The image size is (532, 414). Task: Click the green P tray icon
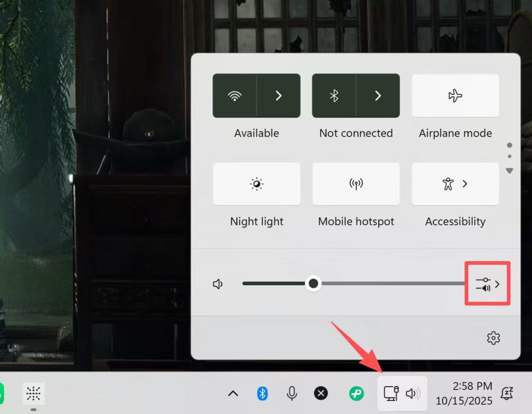coord(356,394)
